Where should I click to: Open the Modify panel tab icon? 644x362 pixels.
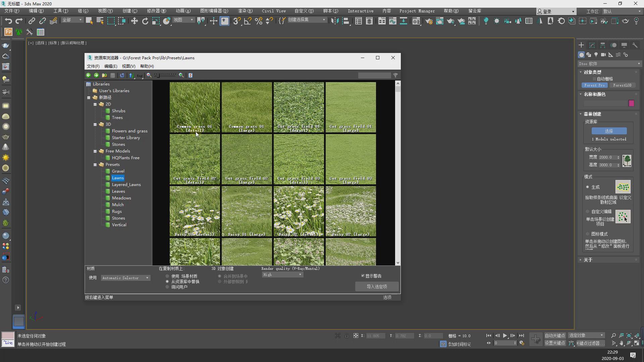592,45
